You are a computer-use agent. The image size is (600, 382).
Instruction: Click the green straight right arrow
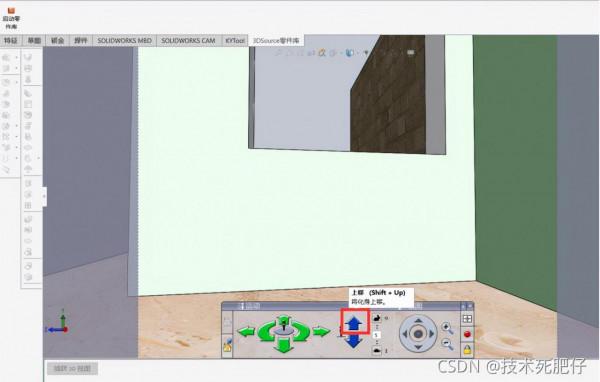tap(321, 331)
